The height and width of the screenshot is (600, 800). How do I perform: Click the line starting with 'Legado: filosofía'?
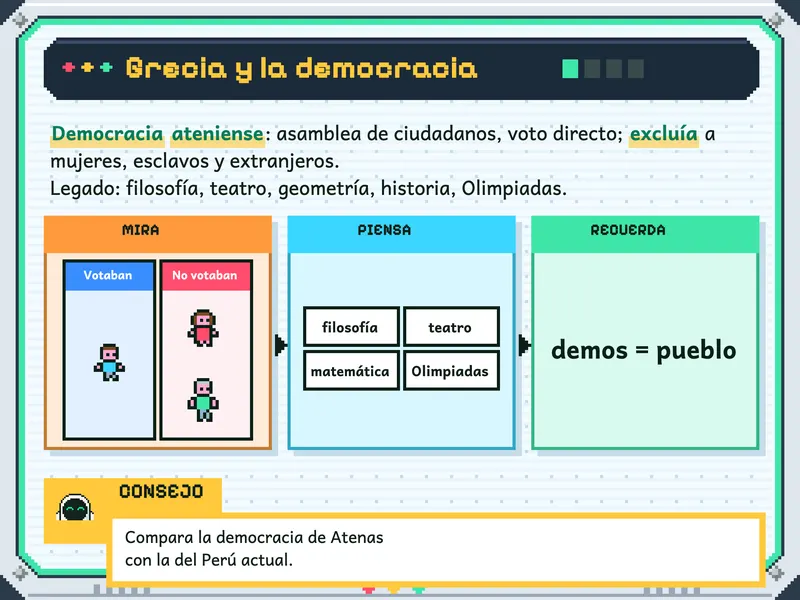click(x=308, y=189)
